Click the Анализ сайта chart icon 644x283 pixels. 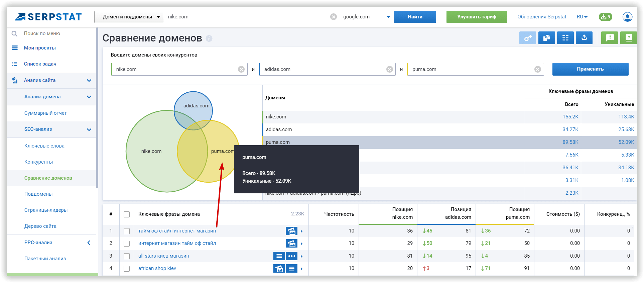[15, 80]
